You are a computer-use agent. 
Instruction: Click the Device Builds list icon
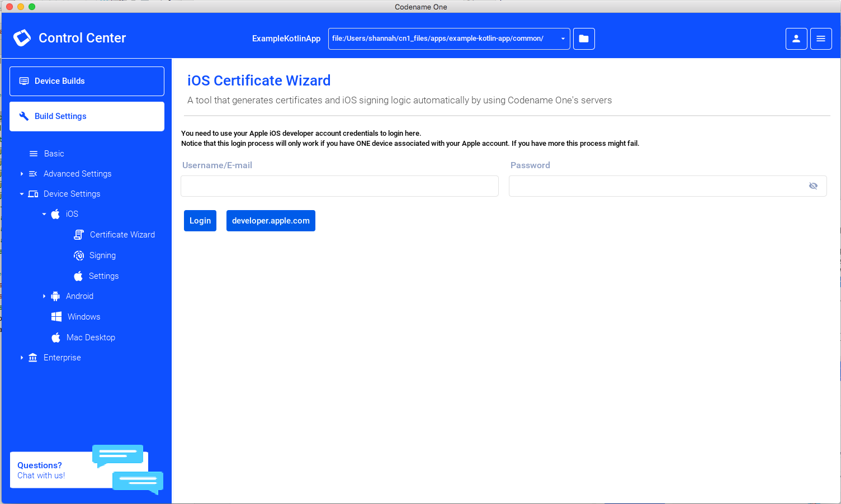[24, 81]
